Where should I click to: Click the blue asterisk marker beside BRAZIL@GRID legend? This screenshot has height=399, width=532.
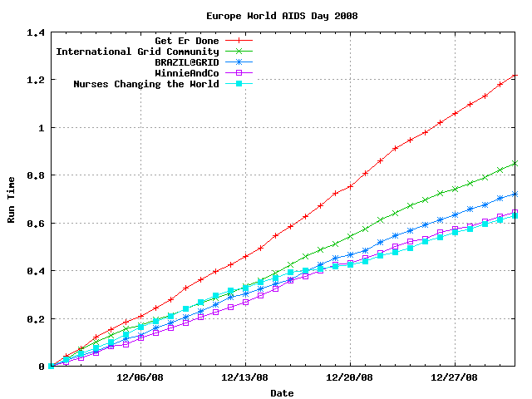(x=238, y=62)
